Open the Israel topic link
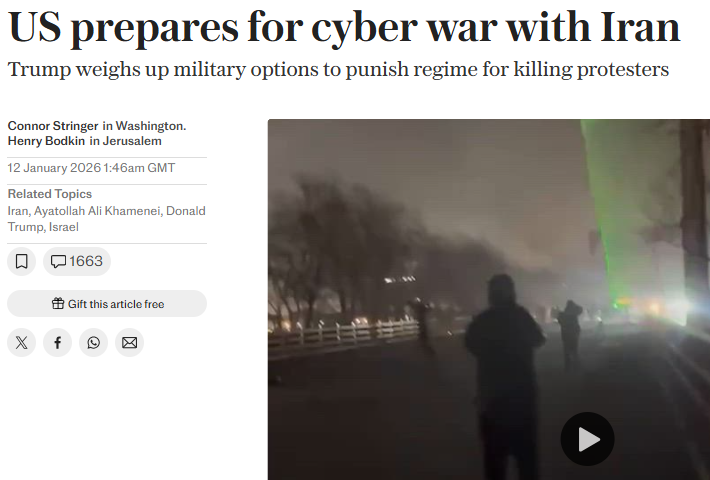Viewport: 710px width, 480px height. pos(64,227)
